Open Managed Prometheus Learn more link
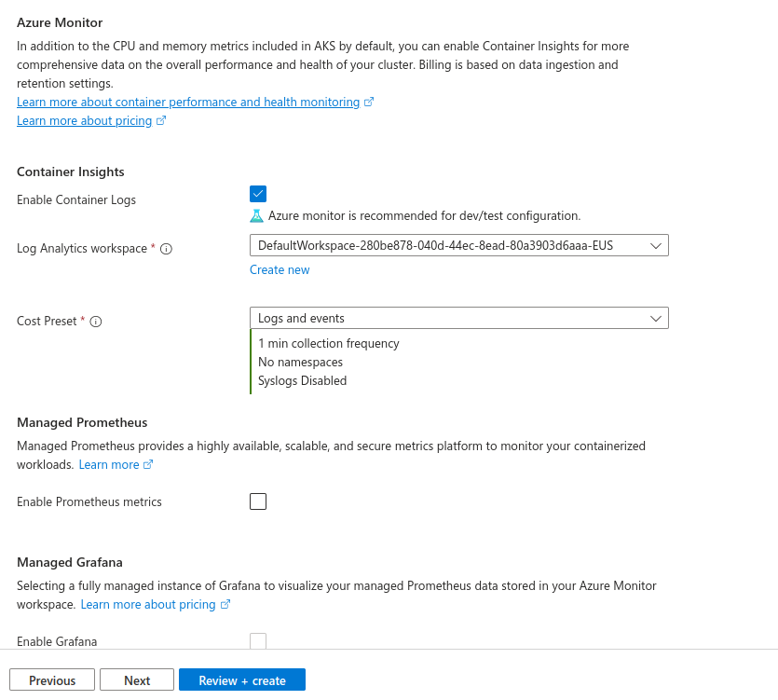Screen dimensions: 778x700 [x=109, y=465]
